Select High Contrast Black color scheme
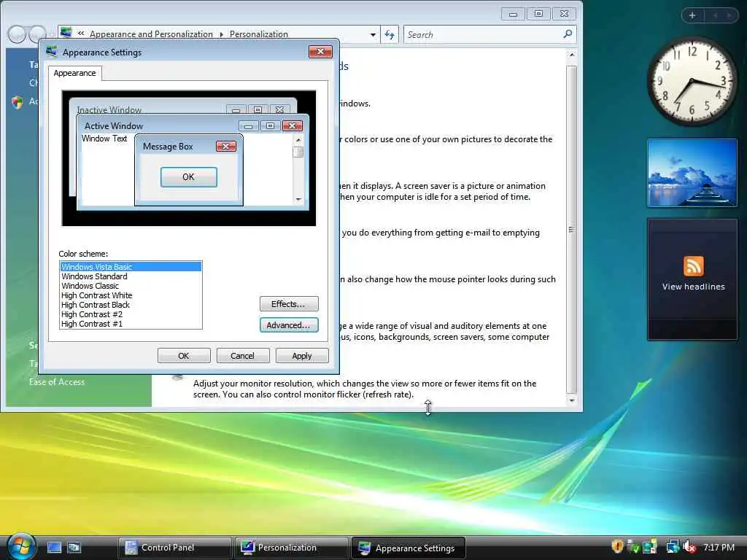This screenshot has width=747, height=560. click(x=131, y=305)
